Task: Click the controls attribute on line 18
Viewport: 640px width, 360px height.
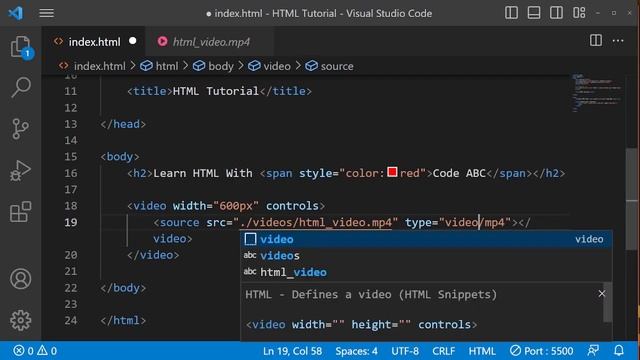Action: point(292,206)
